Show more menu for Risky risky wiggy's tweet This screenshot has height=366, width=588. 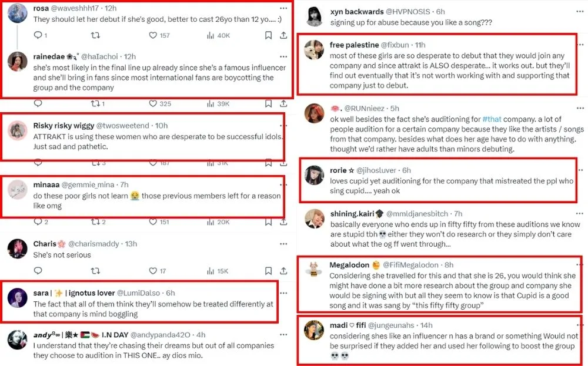pos(283,124)
